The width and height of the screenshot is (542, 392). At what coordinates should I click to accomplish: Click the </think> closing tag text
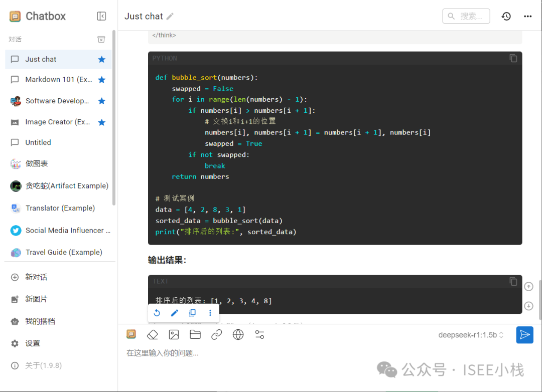(164, 35)
